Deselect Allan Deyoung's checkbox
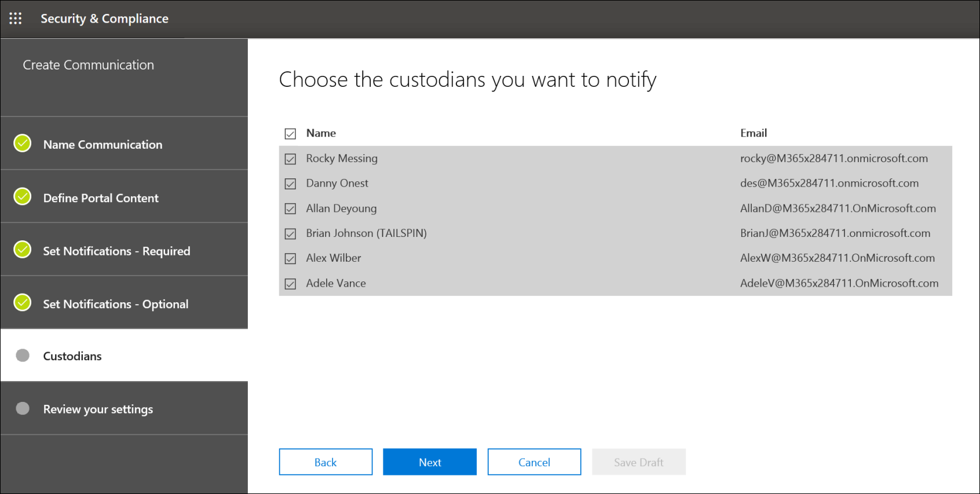 click(x=290, y=208)
